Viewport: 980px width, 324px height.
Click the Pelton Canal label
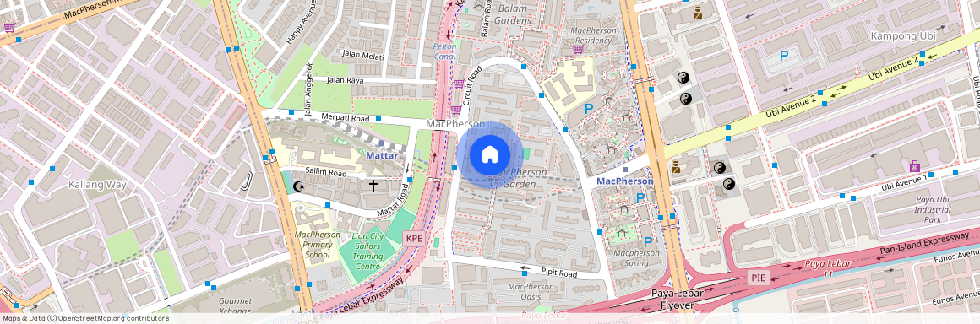[445, 51]
